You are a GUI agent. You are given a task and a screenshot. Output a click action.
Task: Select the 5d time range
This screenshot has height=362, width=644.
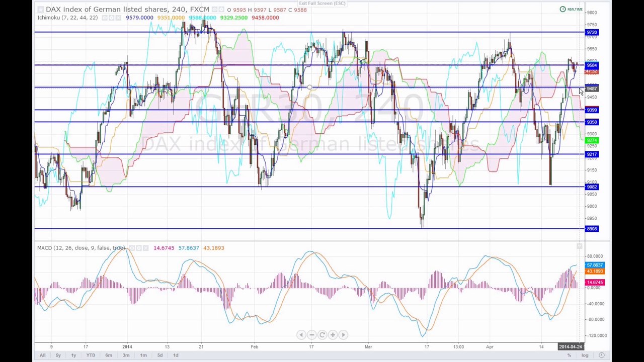(159, 355)
